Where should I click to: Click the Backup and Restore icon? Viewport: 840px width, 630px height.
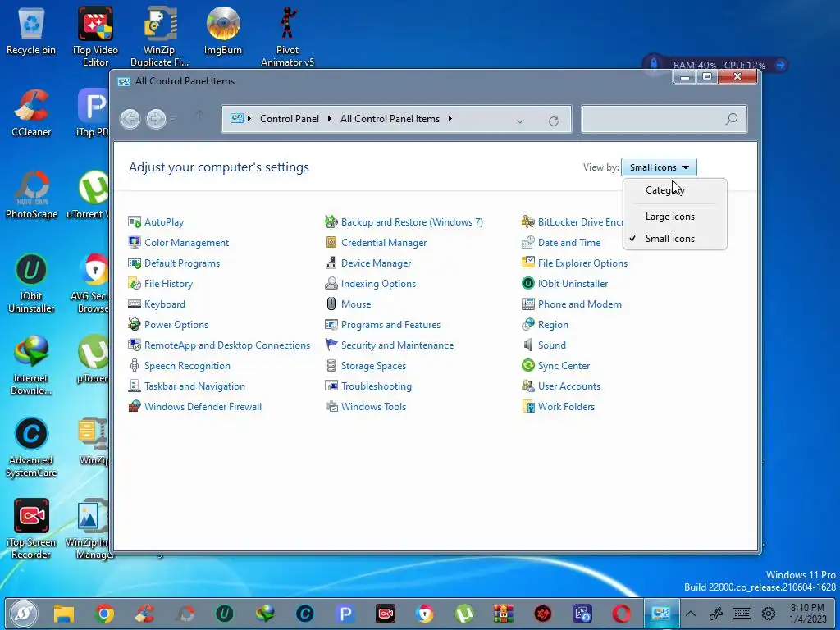(x=331, y=221)
